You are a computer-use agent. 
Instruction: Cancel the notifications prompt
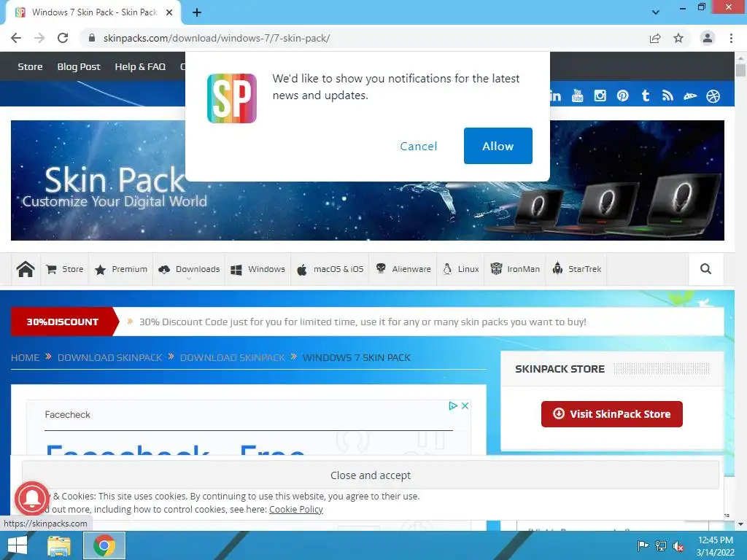point(418,146)
